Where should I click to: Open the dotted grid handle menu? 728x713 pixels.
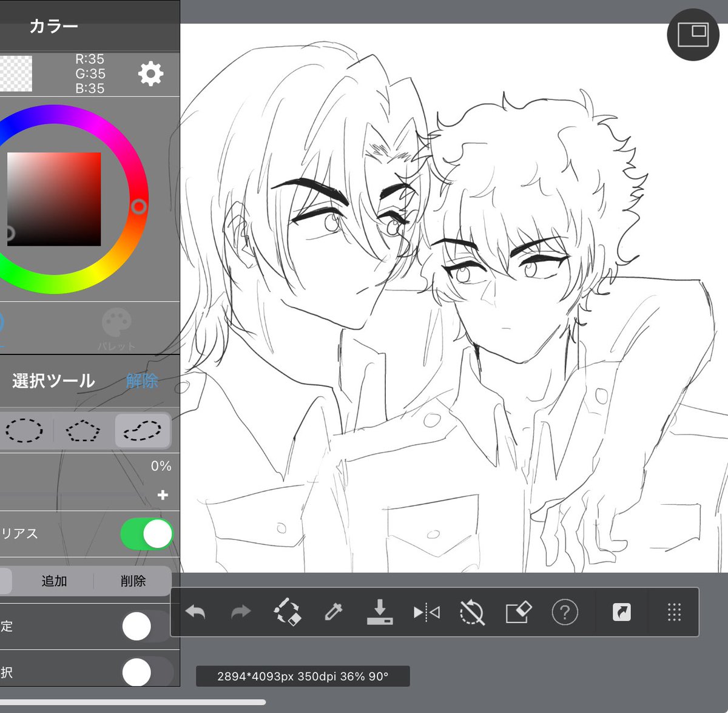point(674,612)
